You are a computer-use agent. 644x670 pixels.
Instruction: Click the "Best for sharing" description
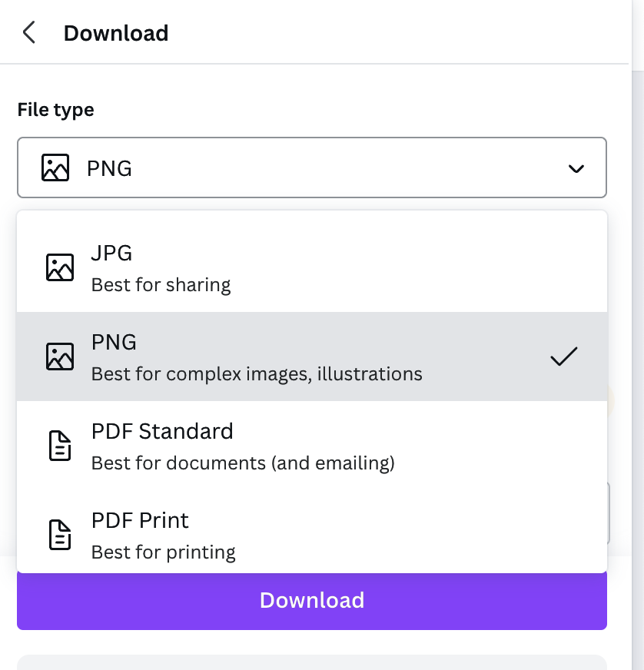pyautogui.click(x=161, y=285)
